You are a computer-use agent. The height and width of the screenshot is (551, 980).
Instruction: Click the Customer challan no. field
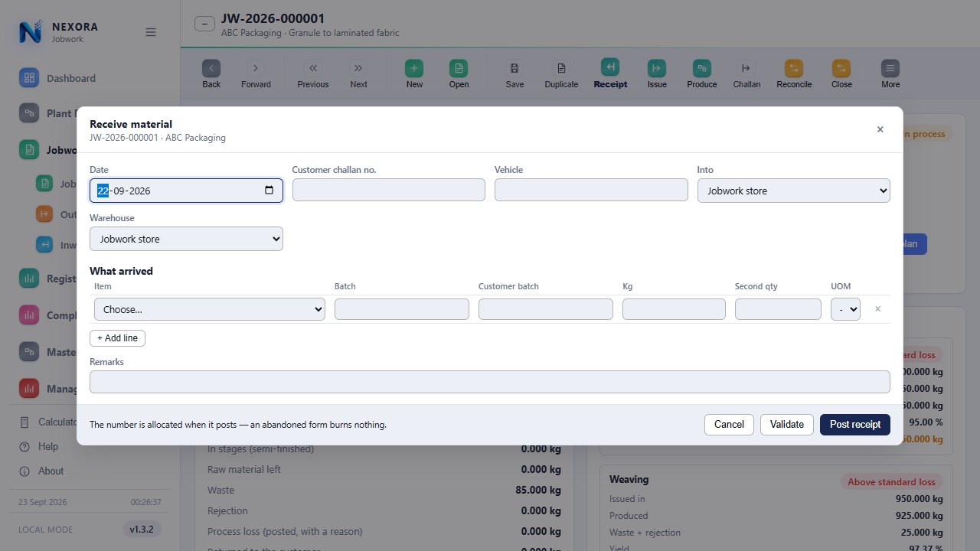click(x=389, y=191)
